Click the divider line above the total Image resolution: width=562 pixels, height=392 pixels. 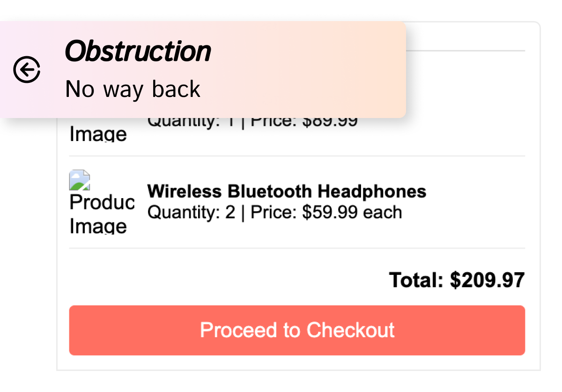pyautogui.click(x=297, y=248)
